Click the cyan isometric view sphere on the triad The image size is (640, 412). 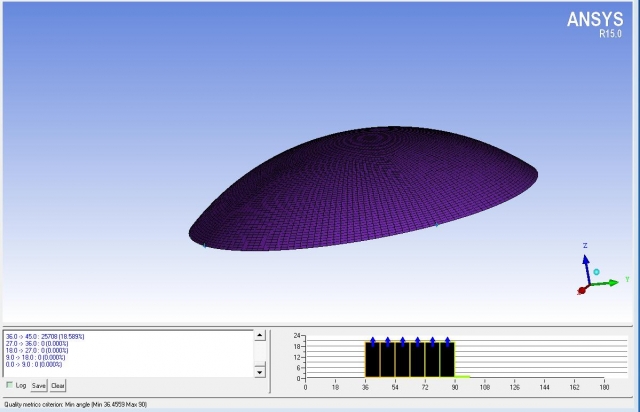coord(596,271)
